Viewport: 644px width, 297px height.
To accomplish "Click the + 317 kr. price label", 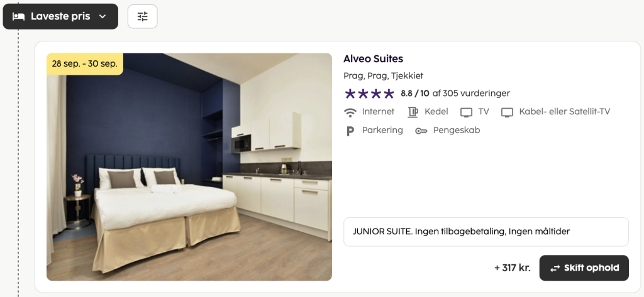I will [513, 268].
